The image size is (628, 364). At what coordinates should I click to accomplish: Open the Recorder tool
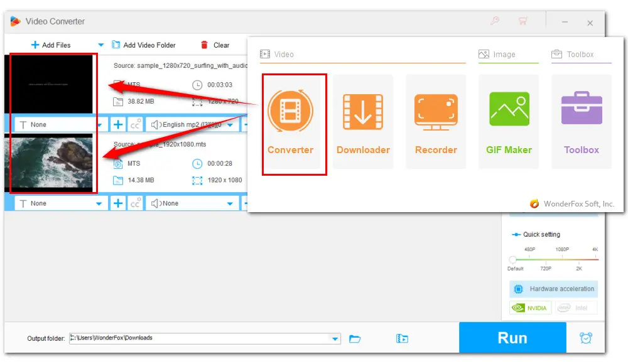point(436,124)
